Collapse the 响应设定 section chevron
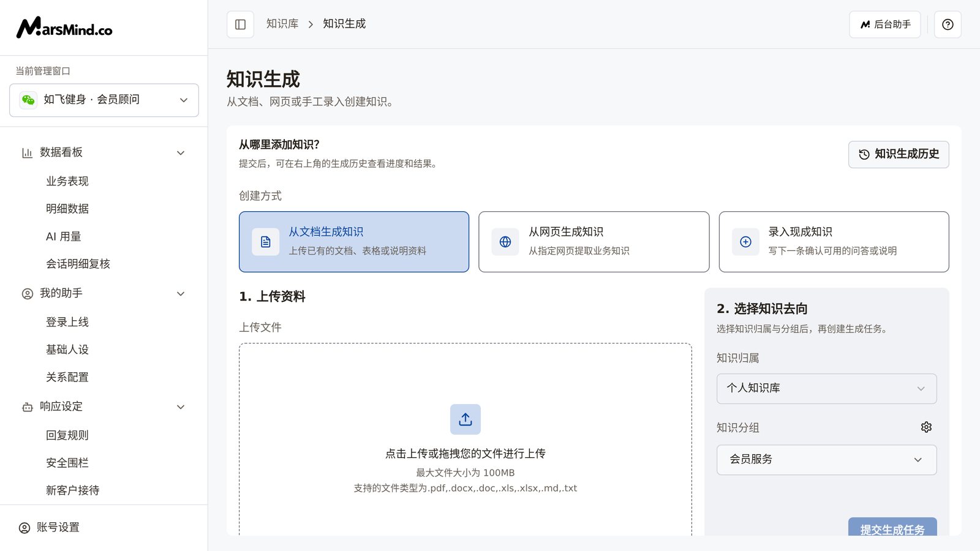The width and height of the screenshot is (980, 551). 181,407
